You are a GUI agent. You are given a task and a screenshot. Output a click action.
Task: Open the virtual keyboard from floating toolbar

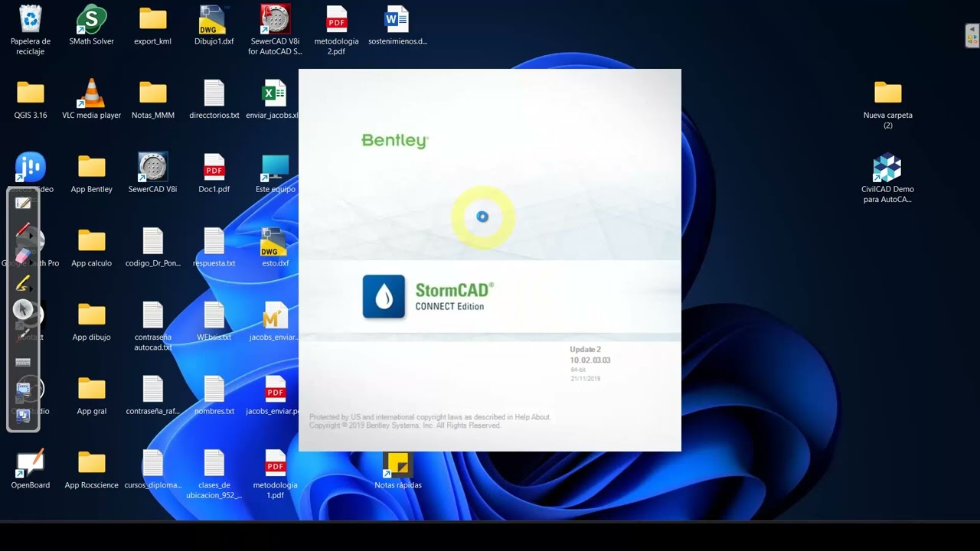[x=23, y=362]
